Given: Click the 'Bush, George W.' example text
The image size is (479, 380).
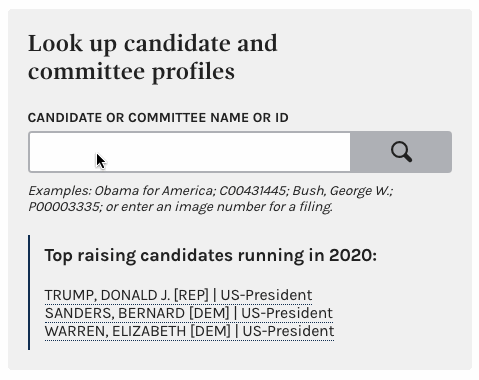Looking at the screenshot, I should tap(342, 191).
